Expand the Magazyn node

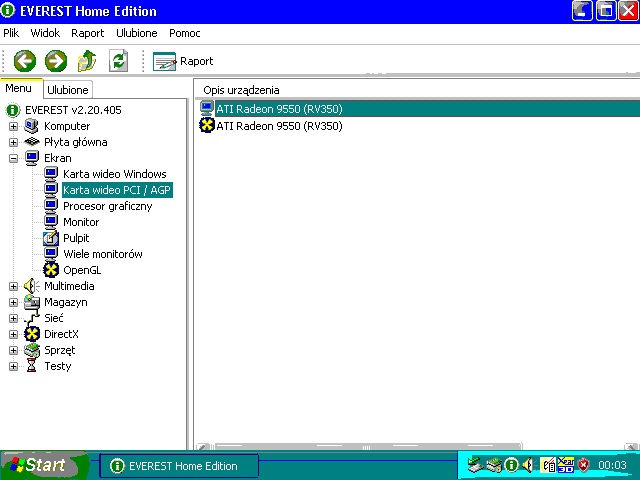(13, 302)
